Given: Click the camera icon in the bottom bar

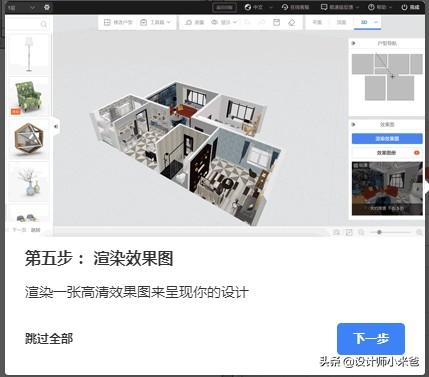Looking at the screenshot, I should tap(336, 232).
